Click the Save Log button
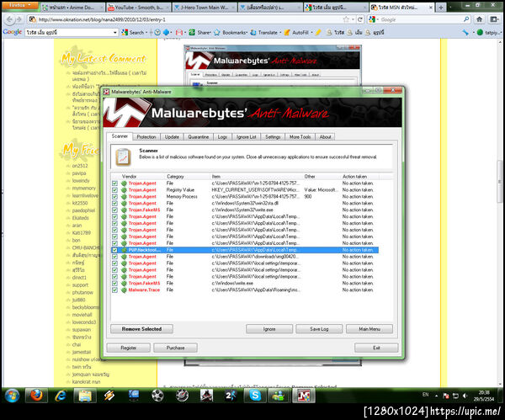 pyautogui.click(x=319, y=329)
